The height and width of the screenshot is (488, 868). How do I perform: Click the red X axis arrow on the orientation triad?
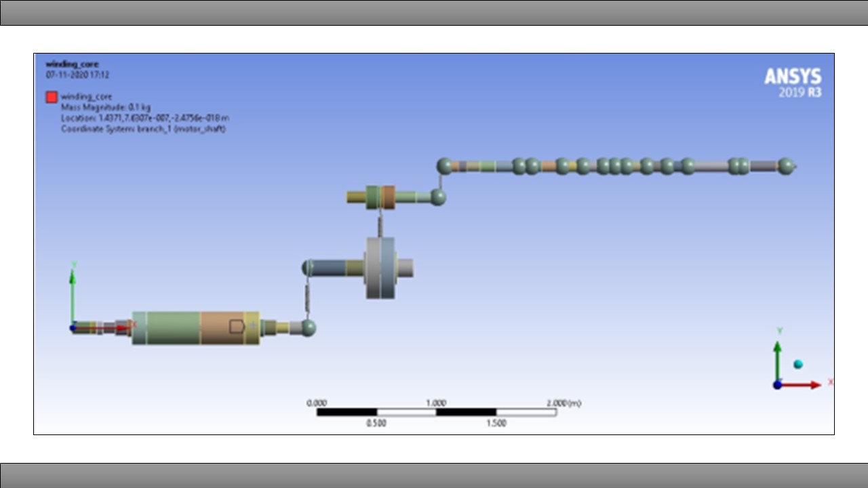[807, 384]
